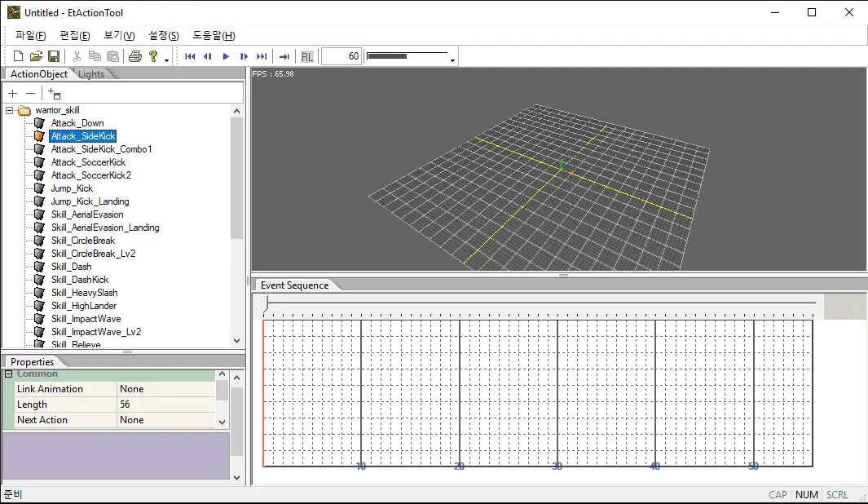Click the Jump_Kick action icon
Screen dimensions: 868x504
[39, 188]
